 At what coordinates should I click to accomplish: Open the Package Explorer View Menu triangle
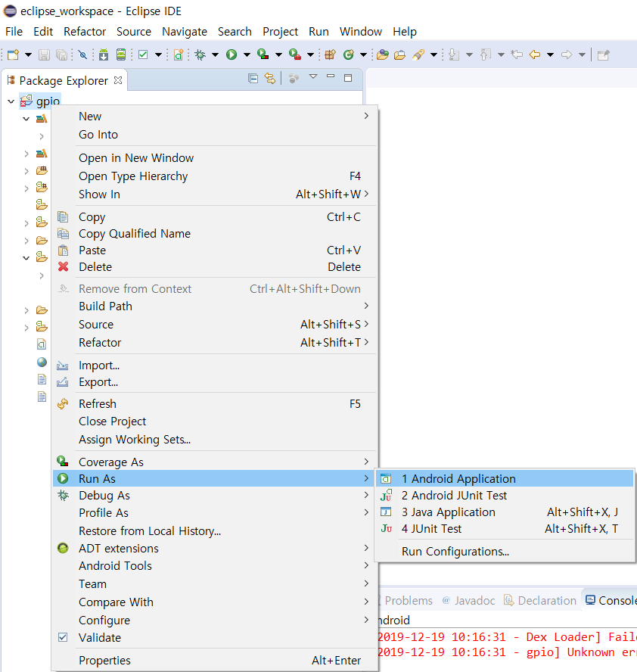pyautogui.click(x=313, y=76)
